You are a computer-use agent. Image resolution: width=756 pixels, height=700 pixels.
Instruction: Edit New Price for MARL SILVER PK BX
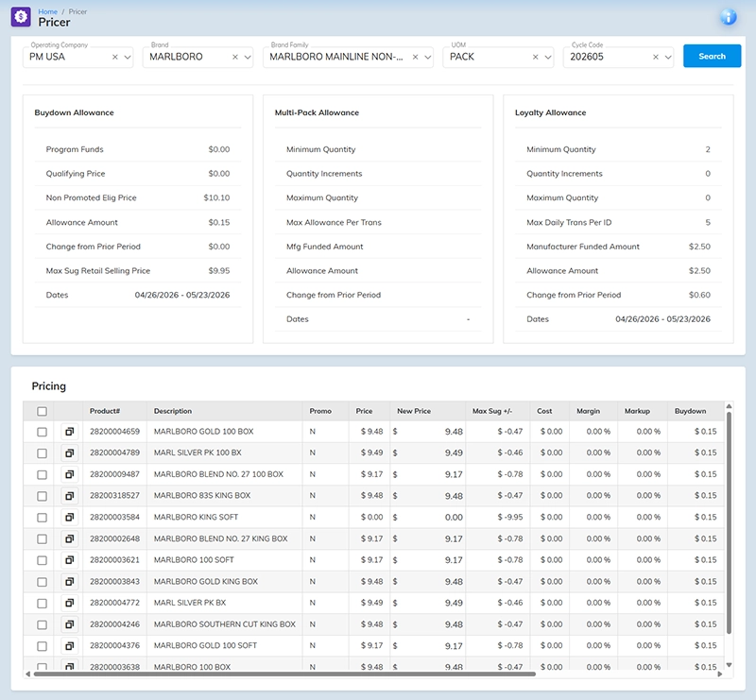[x=428, y=603]
